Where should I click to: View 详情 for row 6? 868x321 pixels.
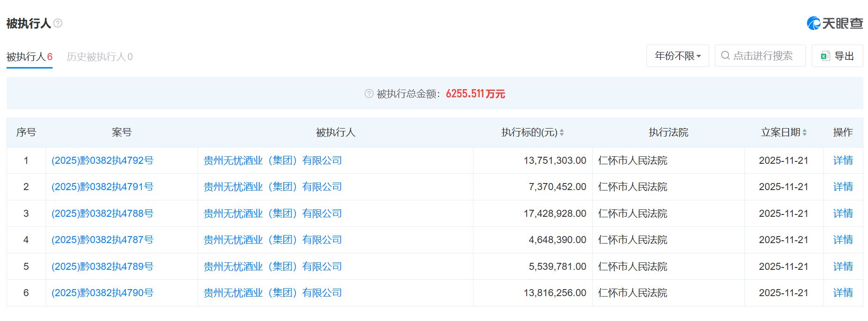843,293
